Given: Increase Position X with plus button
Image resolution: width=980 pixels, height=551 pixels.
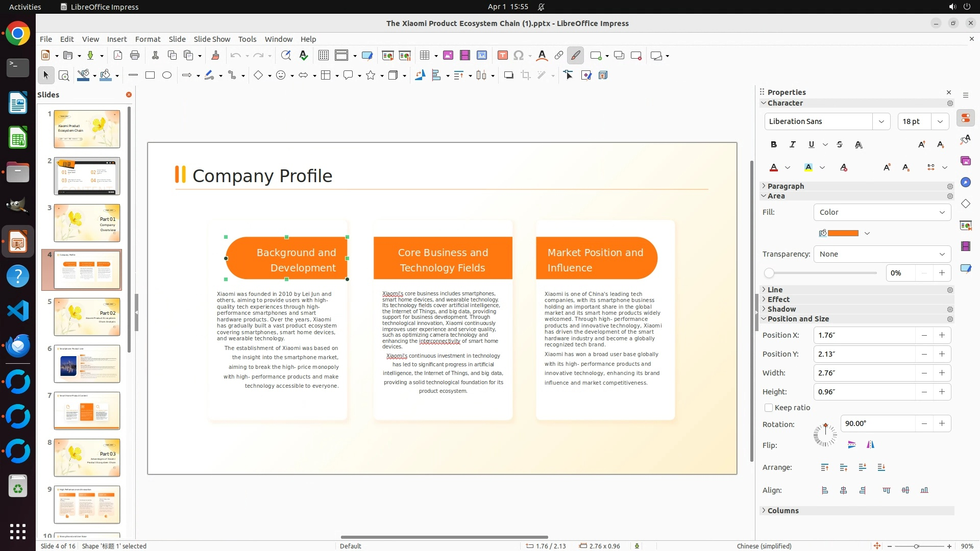Looking at the screenshot, I should point(942,335).
